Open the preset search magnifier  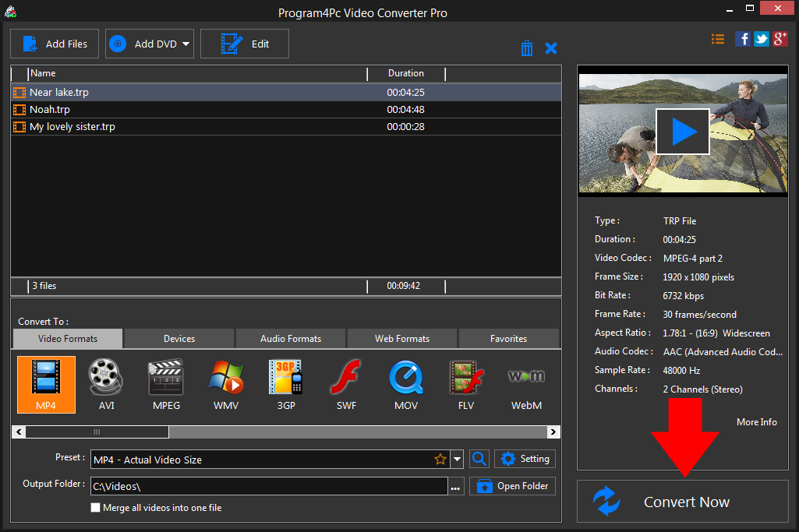click(479, 459)
